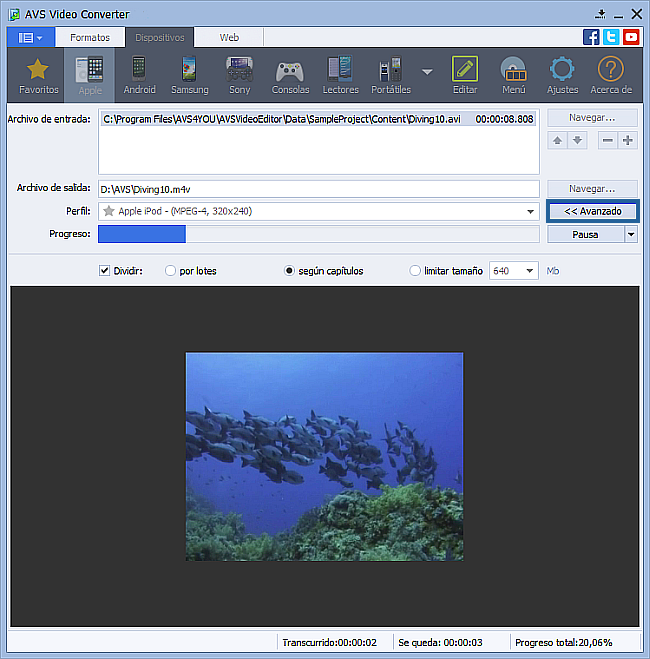
Task: Select the 'por lotes' radio option
Action: tap(171, 271)
